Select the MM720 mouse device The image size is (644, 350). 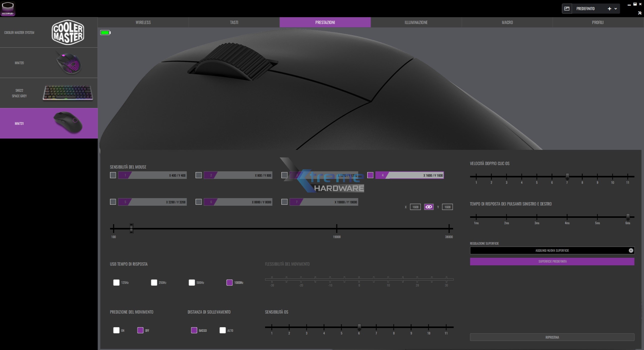[x=49, y=63]
